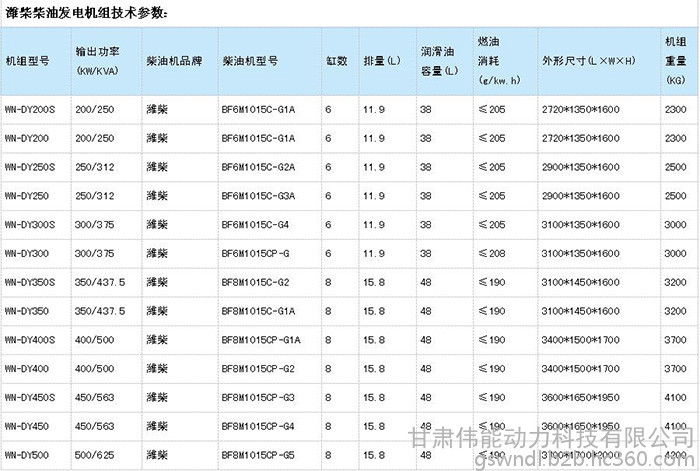Viewport: 700px width, 471px height.
Task: Select model cell WN-DY450
Action: (x=27, y=426)
